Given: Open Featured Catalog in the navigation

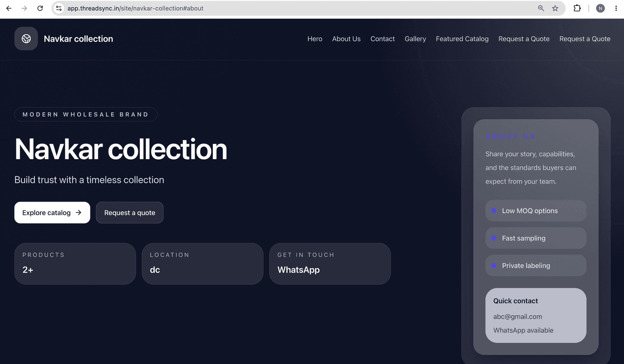Looking at the screenshot, I should 462,39.
